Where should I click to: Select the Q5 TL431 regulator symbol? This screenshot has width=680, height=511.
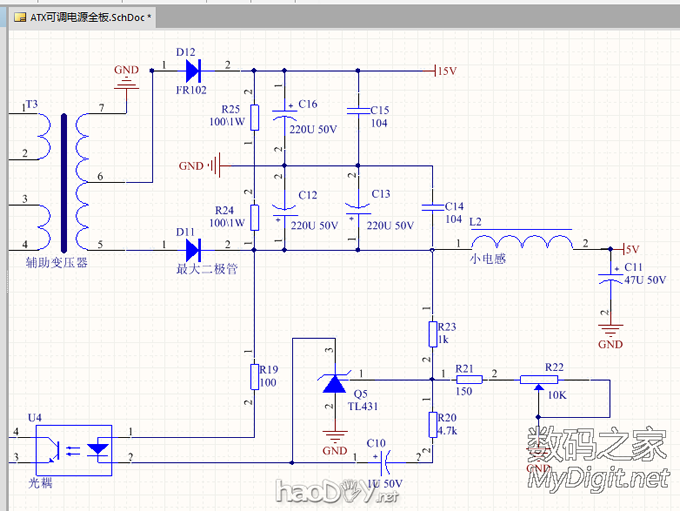tap(335, 383)
